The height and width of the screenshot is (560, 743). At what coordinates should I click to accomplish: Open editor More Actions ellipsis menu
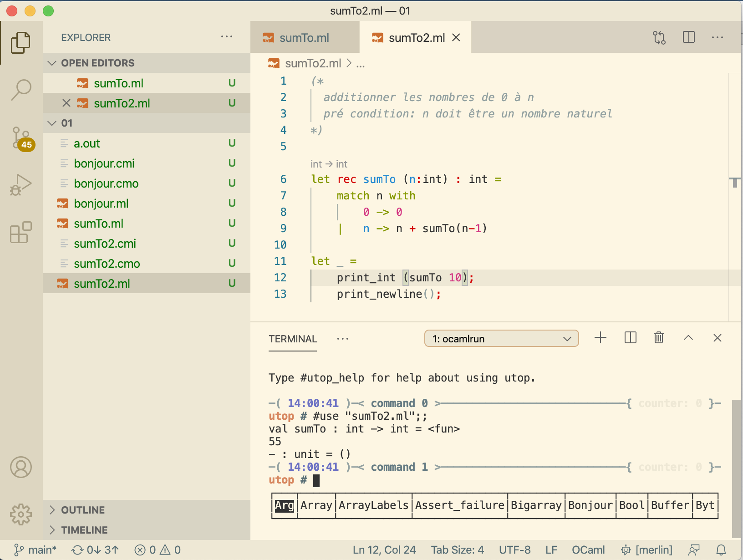(x=718, y=37)
